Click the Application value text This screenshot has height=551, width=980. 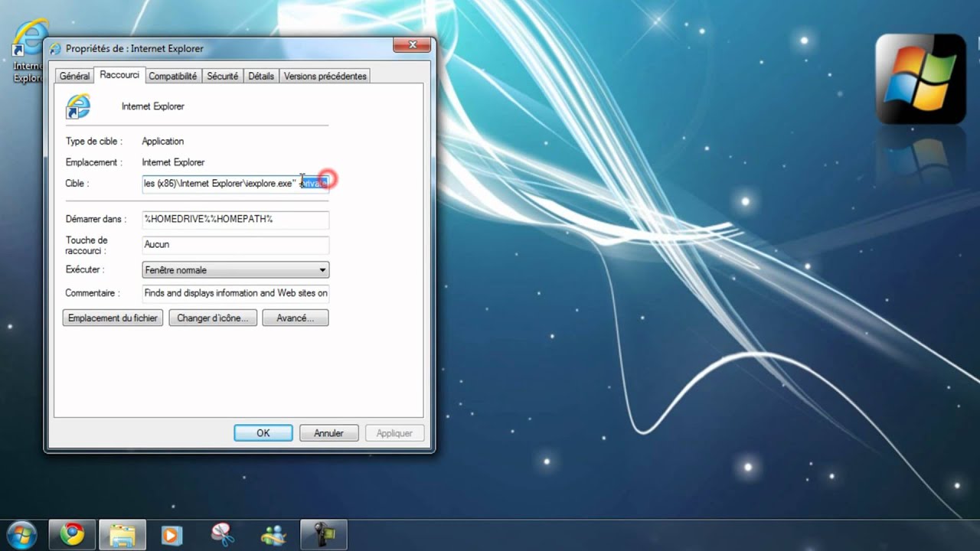tap(163, 141)
